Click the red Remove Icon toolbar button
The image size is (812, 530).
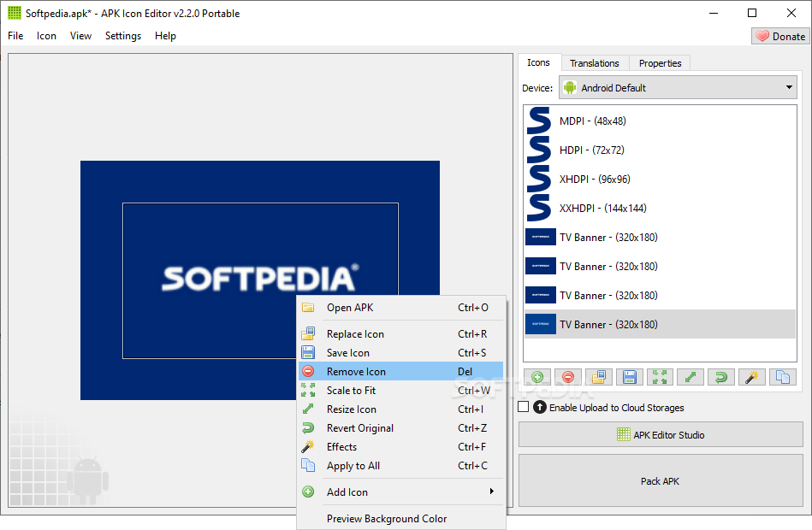pyautogui.click(x=568, y=377)
